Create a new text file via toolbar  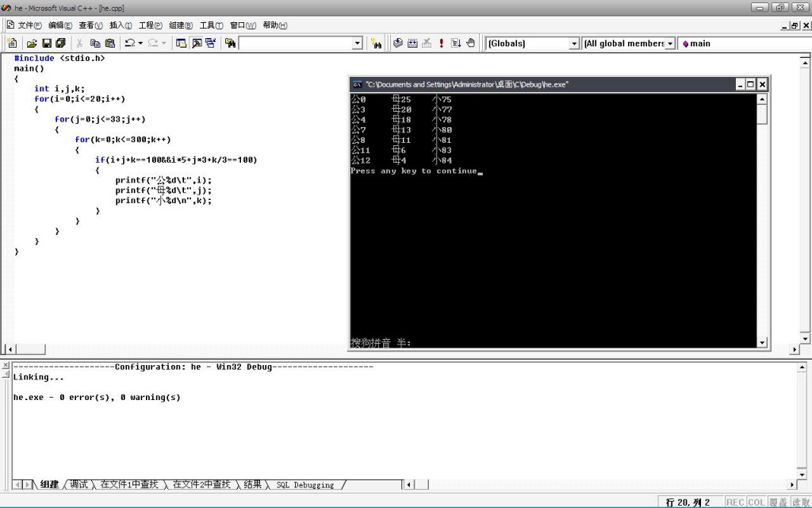click(13, 44)
